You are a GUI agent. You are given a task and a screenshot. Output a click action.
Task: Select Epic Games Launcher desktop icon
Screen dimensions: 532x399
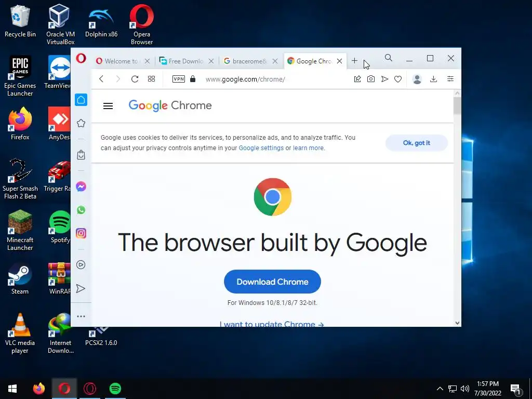pyautogui.click(x=20, y=76)
